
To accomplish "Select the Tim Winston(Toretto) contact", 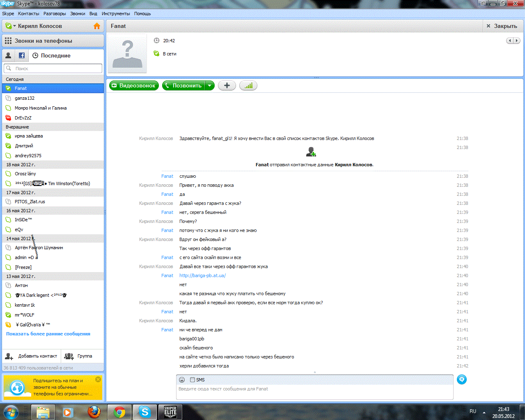I will [53, 184].
